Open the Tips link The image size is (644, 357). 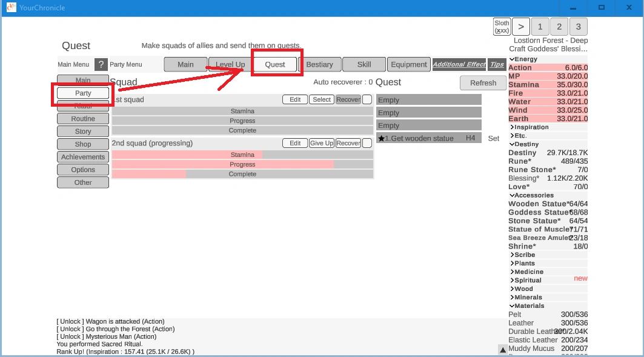[497, 64]
